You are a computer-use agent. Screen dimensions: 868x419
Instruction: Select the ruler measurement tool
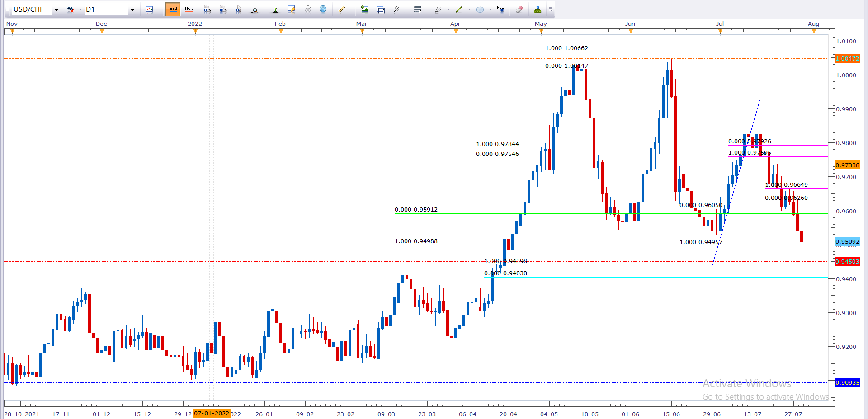pyautogui.click(x=341, y=9)
